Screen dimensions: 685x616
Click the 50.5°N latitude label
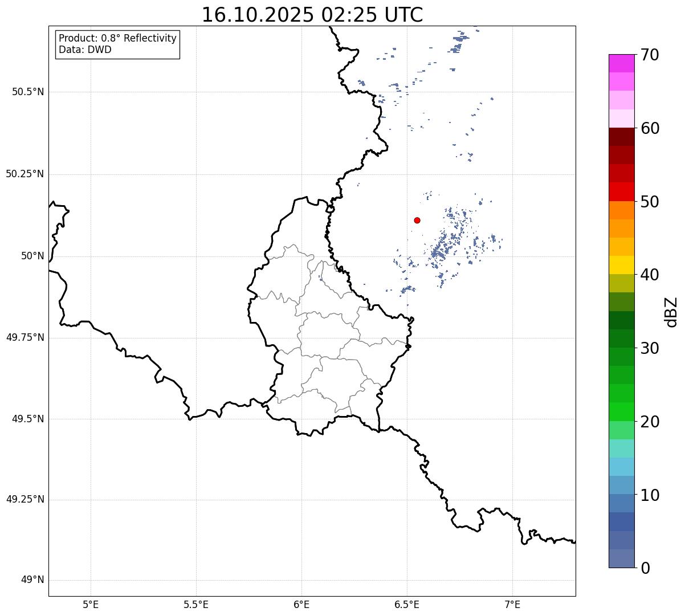(x=28, y=92)
